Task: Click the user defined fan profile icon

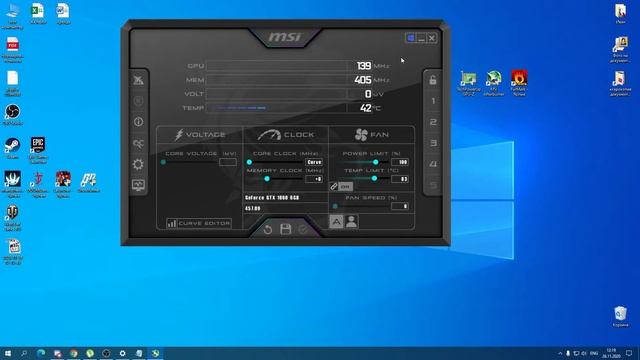Action: point(351,222)
